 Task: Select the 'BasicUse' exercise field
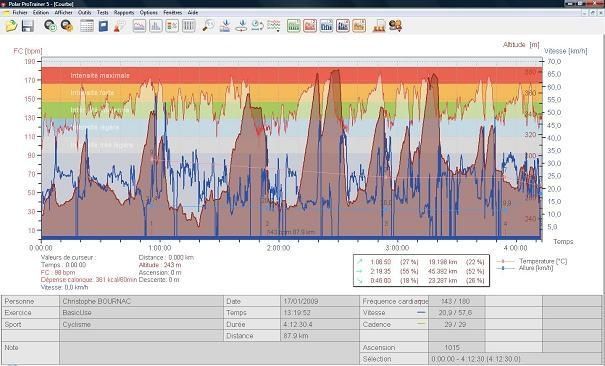[141, 313]
